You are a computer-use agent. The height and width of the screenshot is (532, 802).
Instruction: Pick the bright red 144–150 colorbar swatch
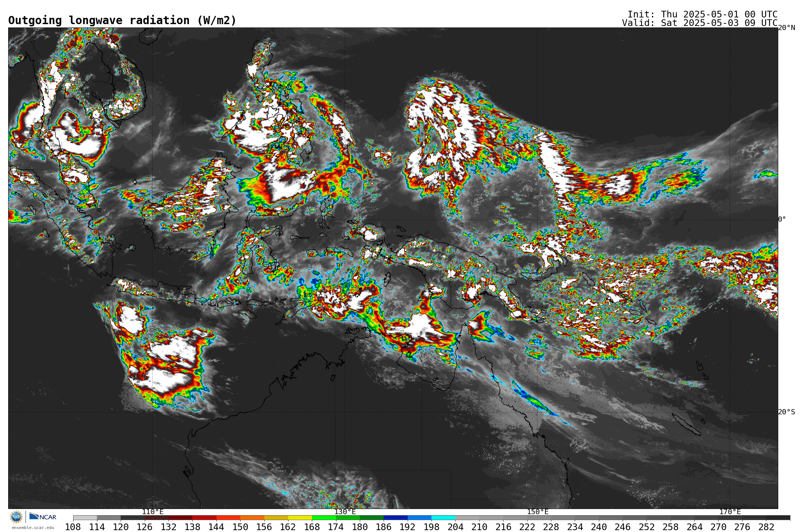(228, 518)
